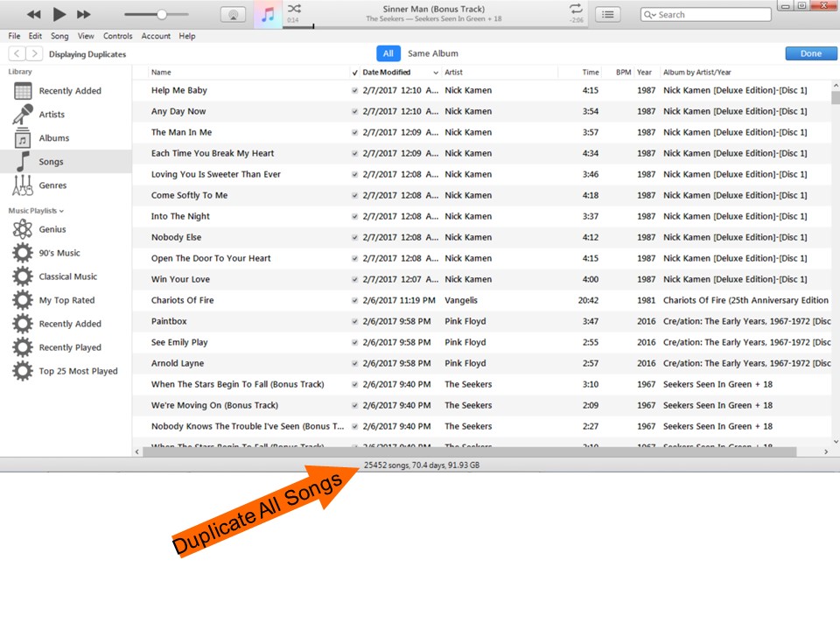Click the checkmark column header
This screenshot has height=630, width=840.
354,73
